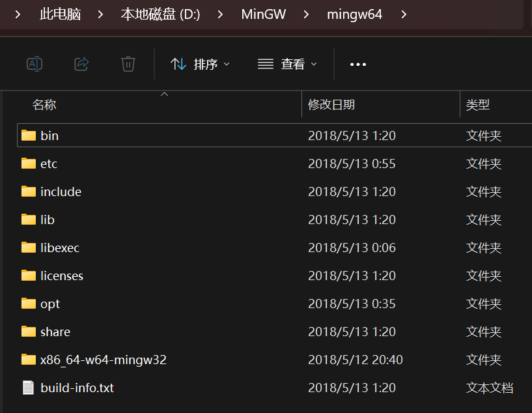532x413 pixels.
Task: Select the build-info.txt document icon
Action: click(x=29, y=388)
